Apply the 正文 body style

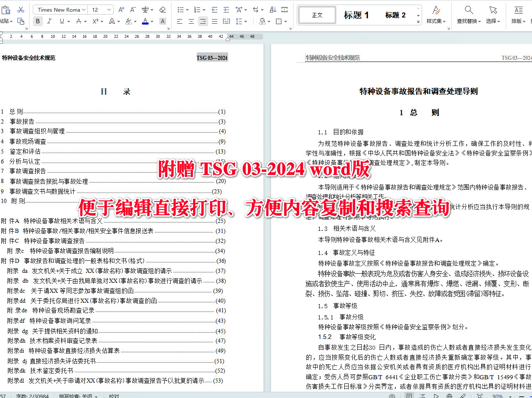click(317, 15)
